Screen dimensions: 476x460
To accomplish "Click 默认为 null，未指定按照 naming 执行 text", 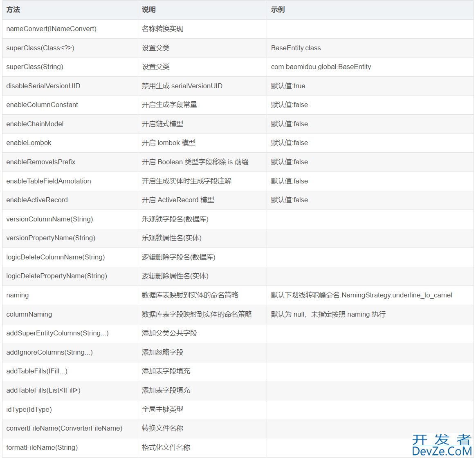I will pyautogui.click(x=328, y=314).
